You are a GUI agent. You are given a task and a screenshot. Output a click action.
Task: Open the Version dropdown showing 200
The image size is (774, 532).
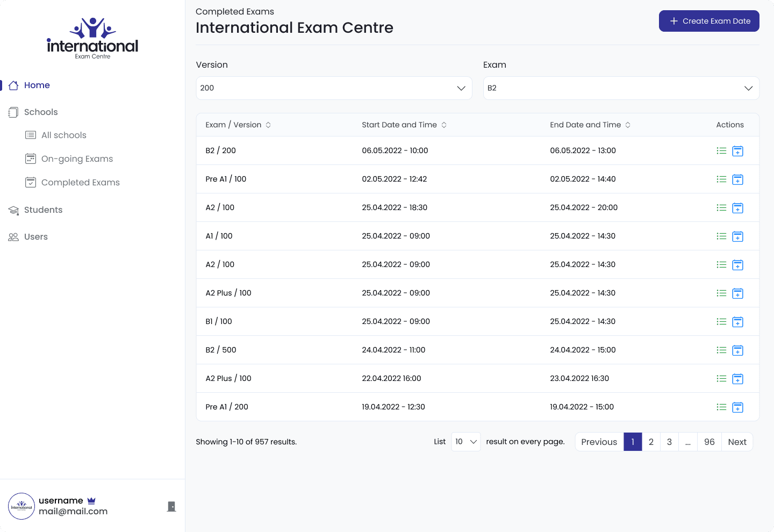[334, 88]
